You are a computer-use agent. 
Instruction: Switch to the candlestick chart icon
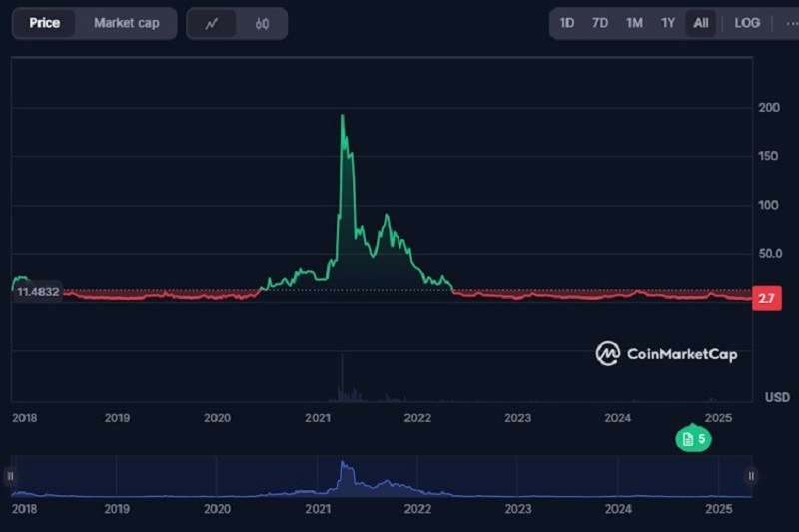coord(262,23)
